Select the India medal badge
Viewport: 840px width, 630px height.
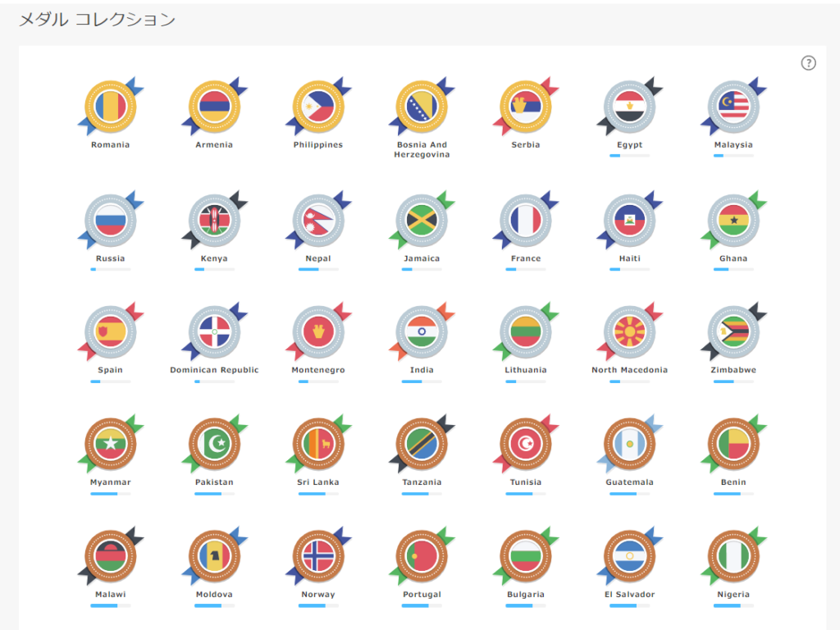422,331
